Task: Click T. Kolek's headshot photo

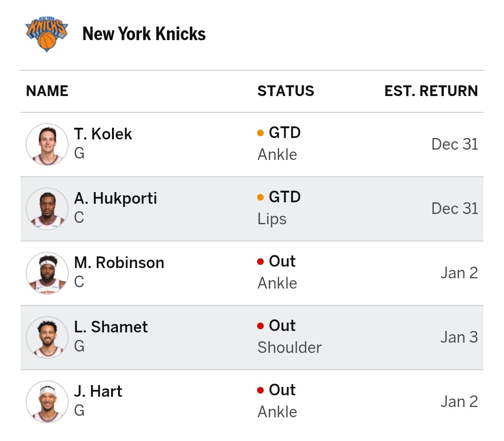Action: coord(47,145)
